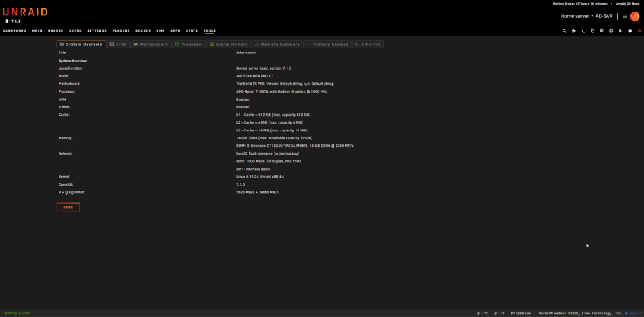This screenshot has height=317, width=644.
Task: Switch to the Memory Summary tab
Action: [277, 44]
